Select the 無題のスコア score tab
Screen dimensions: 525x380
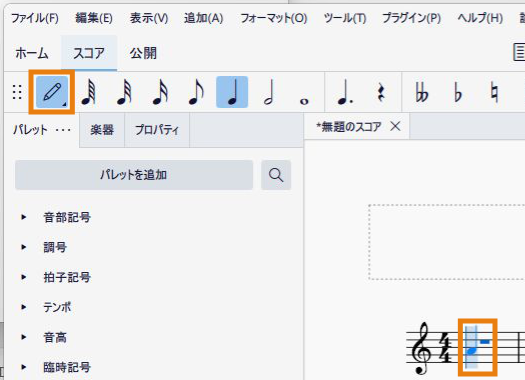pyautogui.click(x=349, y=127)
